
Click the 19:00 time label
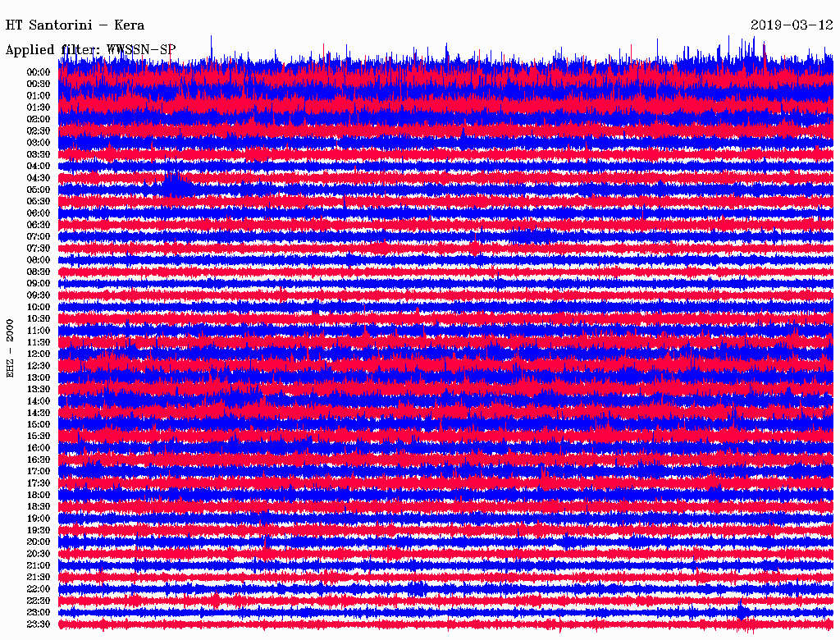39,519
